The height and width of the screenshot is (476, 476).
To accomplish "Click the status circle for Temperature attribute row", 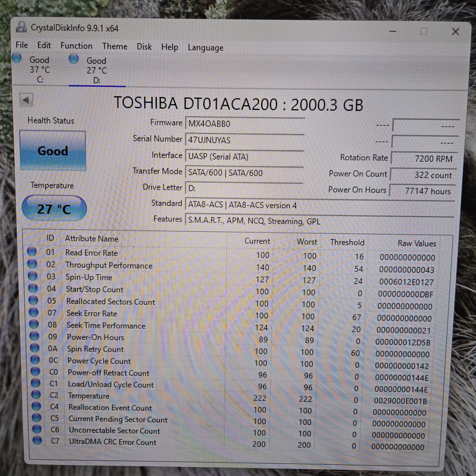I will pos(36,395).
